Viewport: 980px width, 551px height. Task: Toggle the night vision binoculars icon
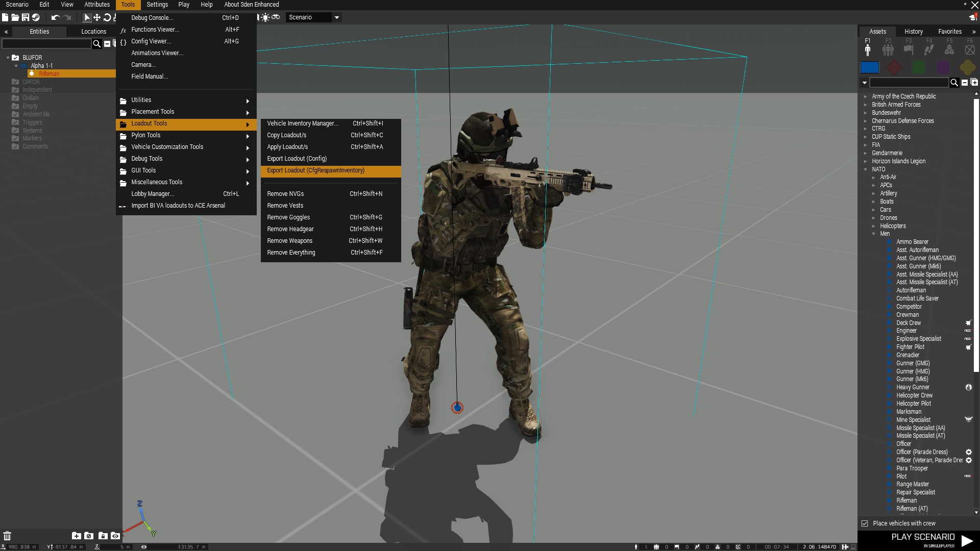coord(276,17)
